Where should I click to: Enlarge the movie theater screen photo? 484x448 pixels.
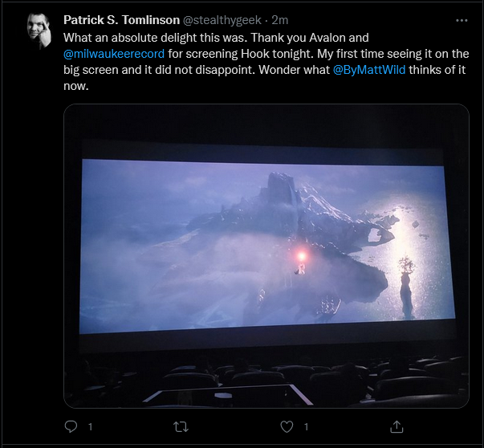(x=266, y=256)
